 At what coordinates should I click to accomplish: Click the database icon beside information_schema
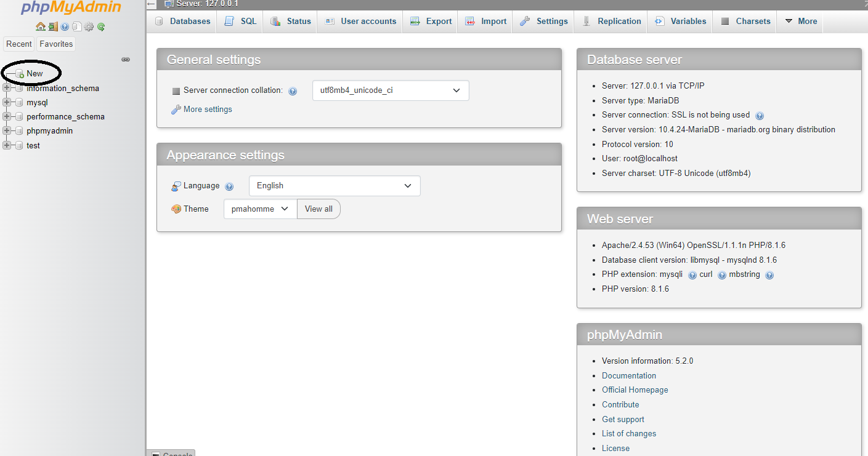pos(19,88)
